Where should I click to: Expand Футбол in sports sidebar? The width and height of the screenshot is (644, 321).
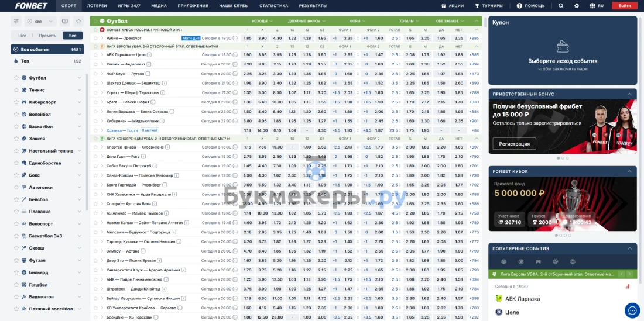point(79,78)
